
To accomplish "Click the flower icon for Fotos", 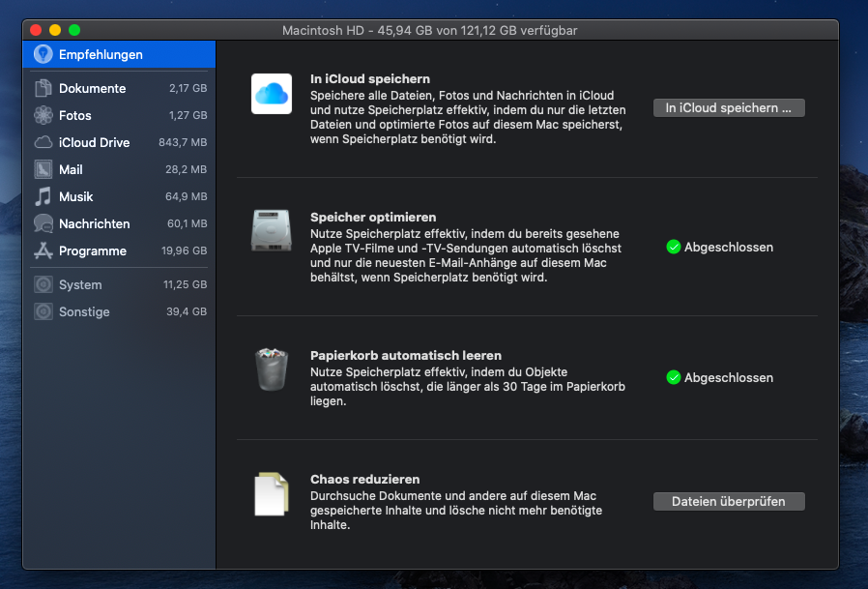I will coord(43,115).
